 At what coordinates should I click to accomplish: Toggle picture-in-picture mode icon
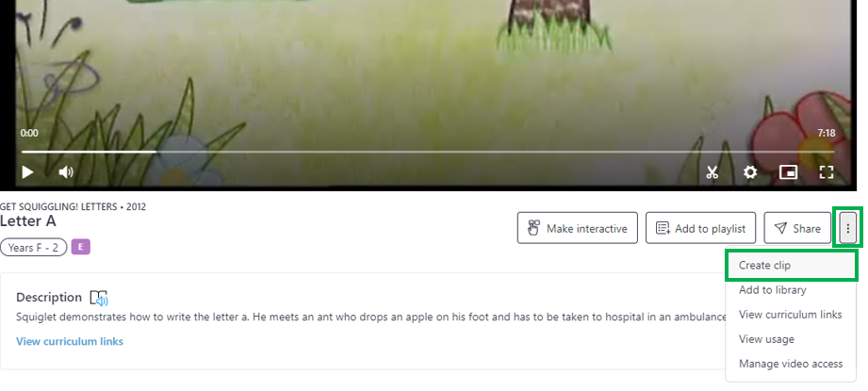pyautogui.click(x=788, y=172)
